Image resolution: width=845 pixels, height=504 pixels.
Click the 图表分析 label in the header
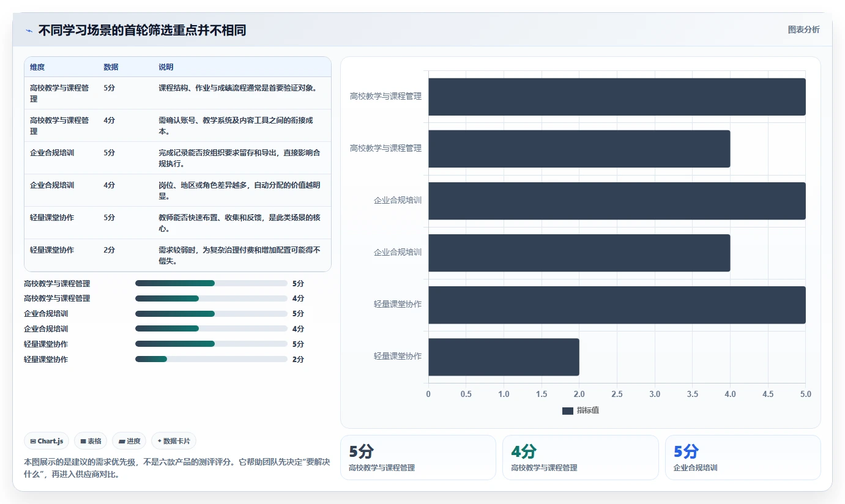tap(803, 29)
